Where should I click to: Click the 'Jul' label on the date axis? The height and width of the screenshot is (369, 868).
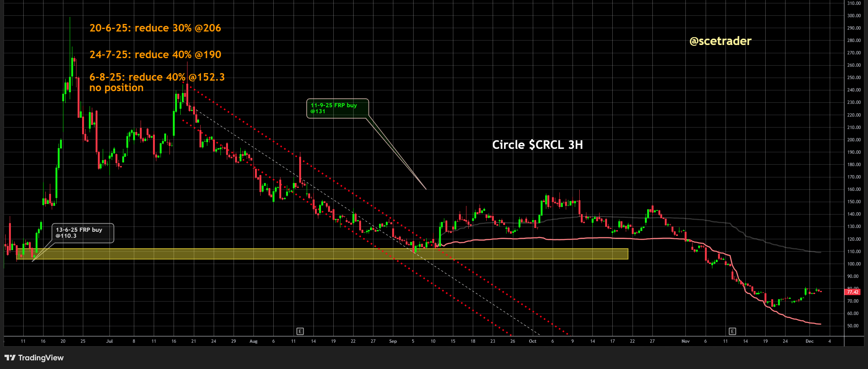[109, 341]
